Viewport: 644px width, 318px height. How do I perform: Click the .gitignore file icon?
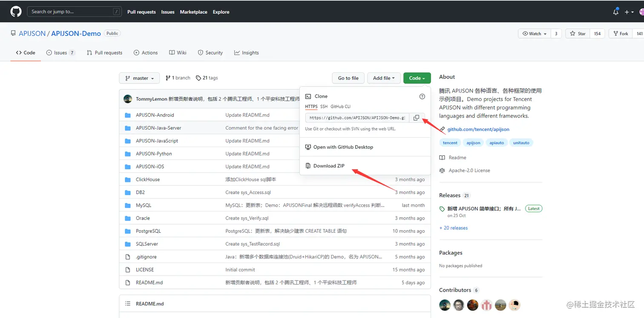127,257
